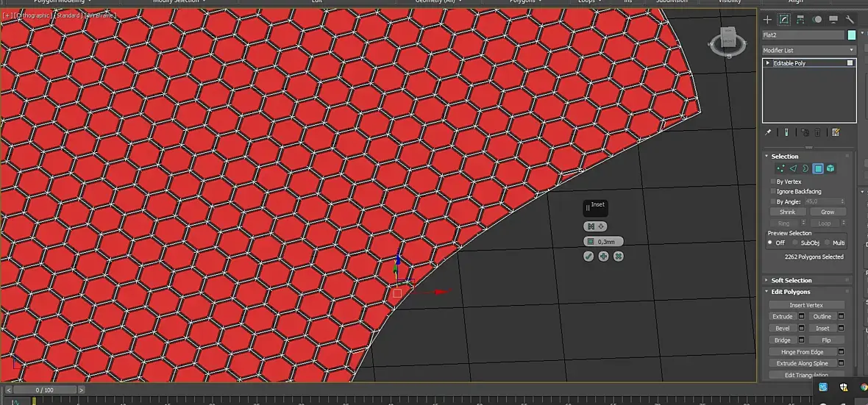Select Preview Selection SubObj radio
The image size is (868, 405).
tap(795, 243)
